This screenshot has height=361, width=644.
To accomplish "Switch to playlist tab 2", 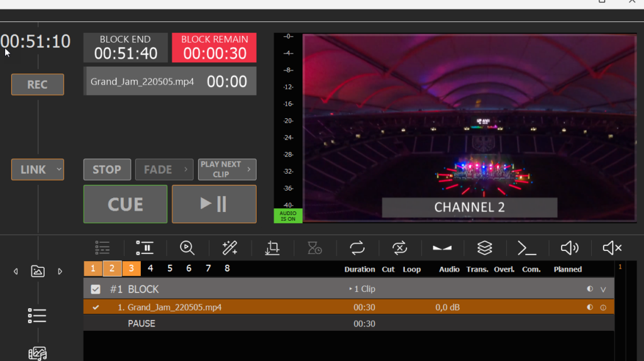I will coord(112,269).
